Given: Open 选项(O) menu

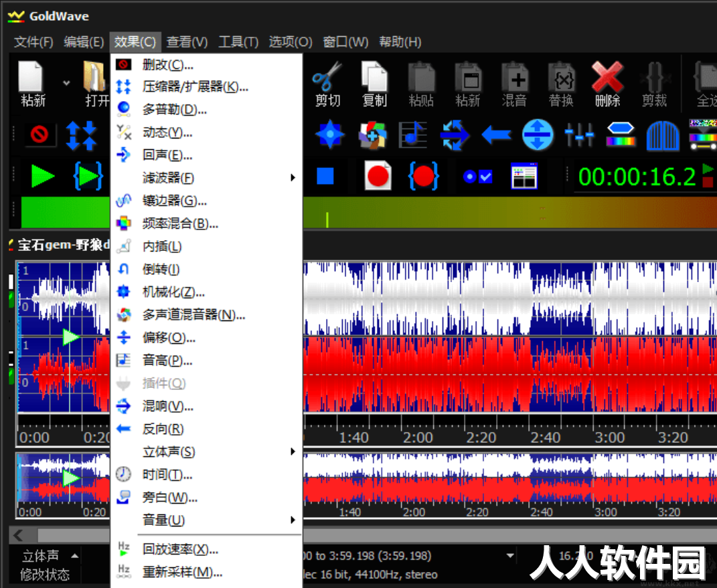Looking at the screenshot, I should point(291,42).
